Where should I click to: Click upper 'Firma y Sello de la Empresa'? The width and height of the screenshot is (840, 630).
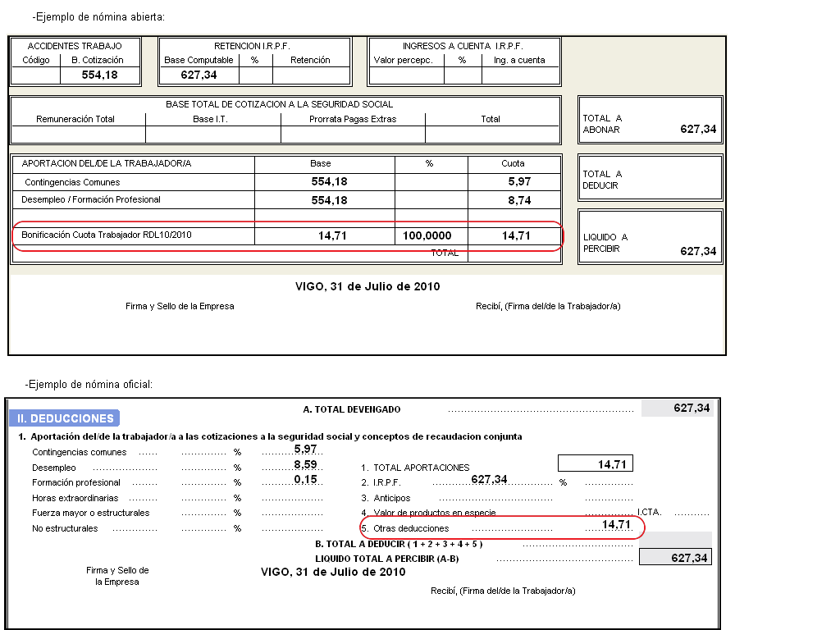pyautogui.click(x=180, y=307)
